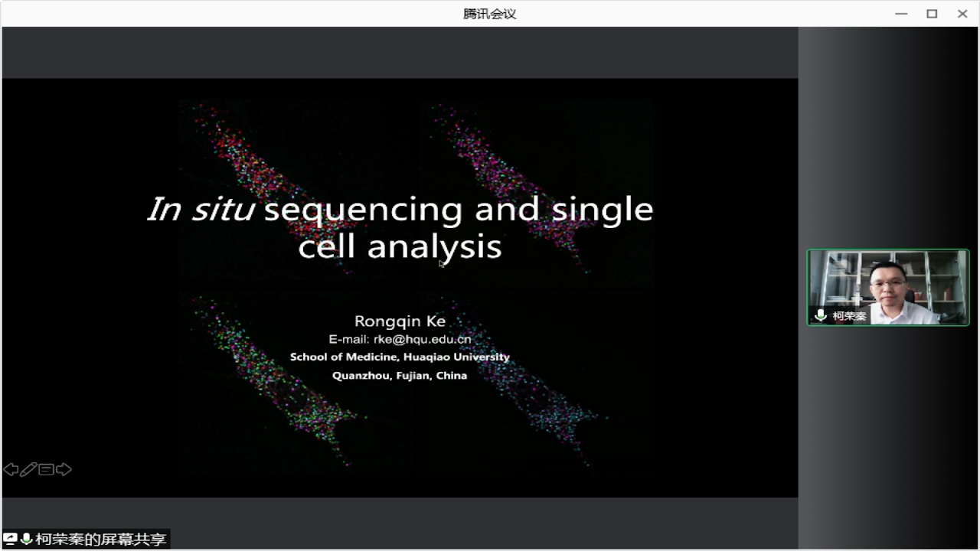Click 'School of Medicine, Huaqiao University' text

400,357
